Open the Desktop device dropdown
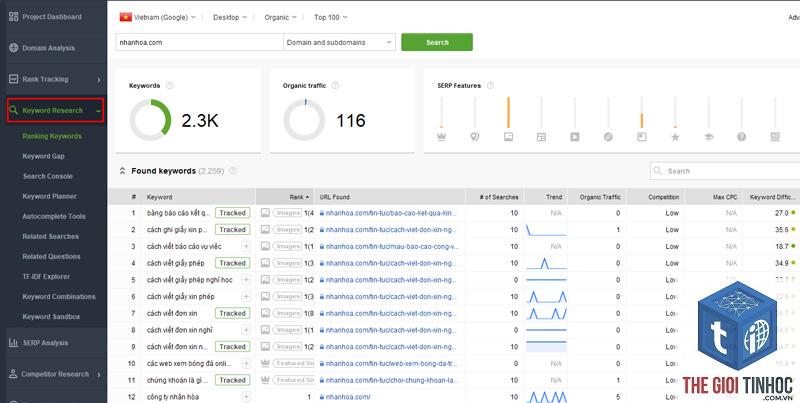Screen dimensions: 800x403 coord(230,17)
